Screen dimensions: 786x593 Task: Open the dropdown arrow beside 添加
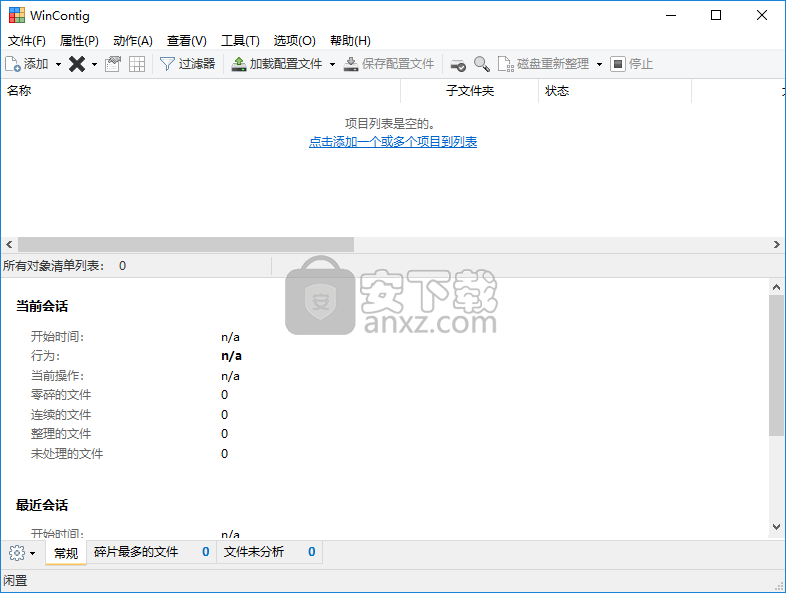[x=58, y=64]
